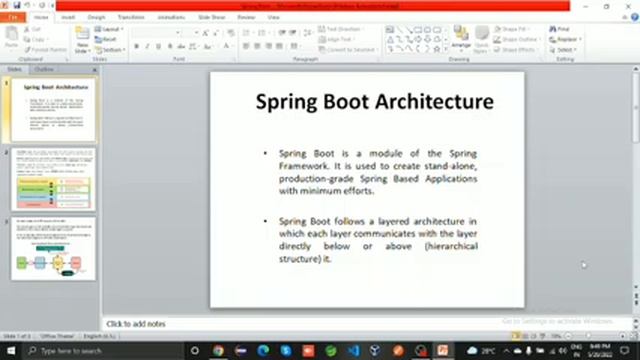Click Decrease List Level icon
This screenshot has height=360, width=640.
click(x=282, y=33)
